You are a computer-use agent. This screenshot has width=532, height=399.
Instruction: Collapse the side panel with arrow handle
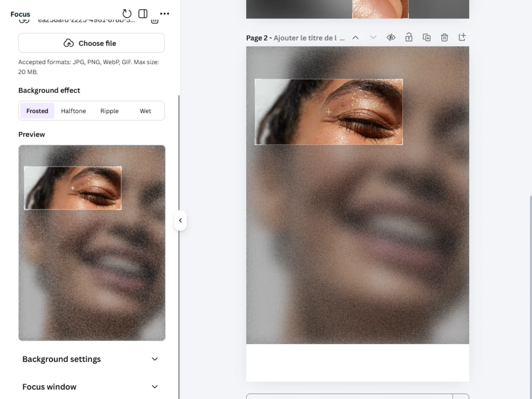tap(180, 221)
